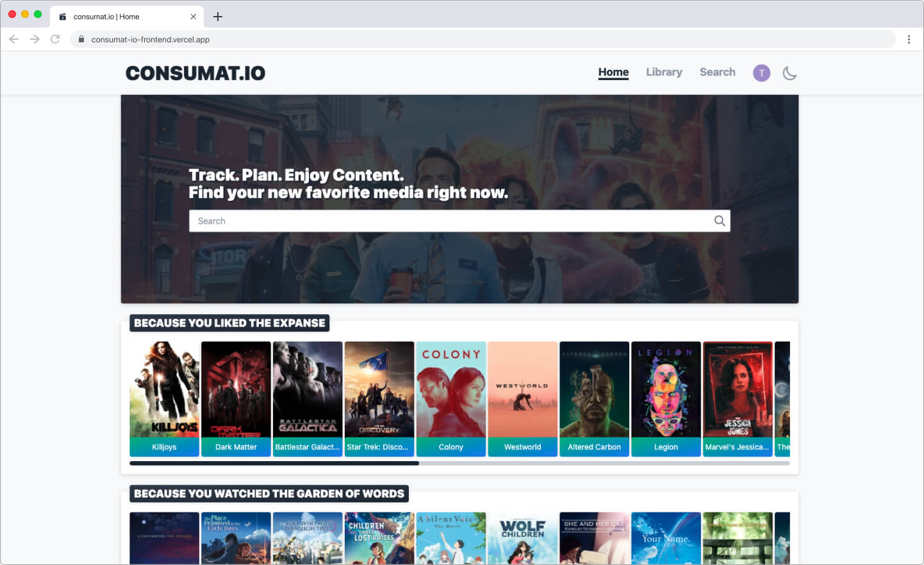Open the Star Trek: Discovery poster

379,390
